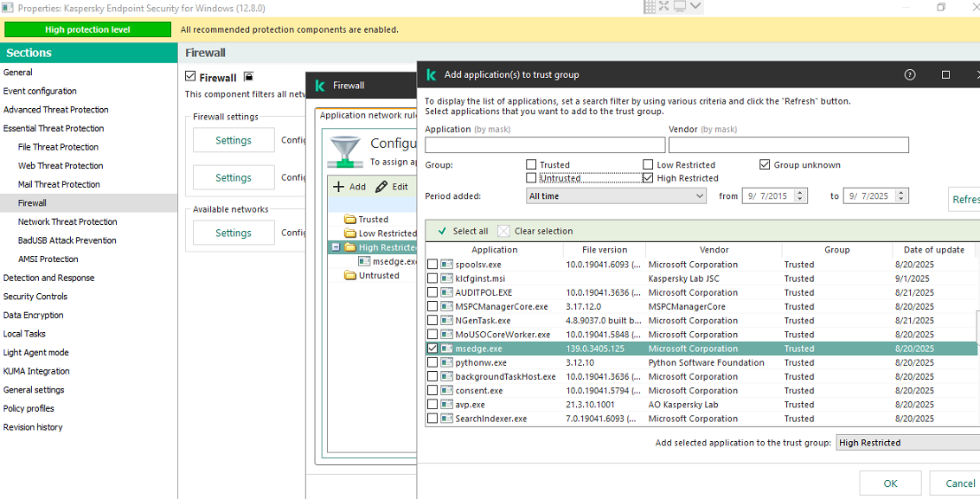Open General section in sidebar
The width and height of the screenshot is (980, 499).
coord(18,73)
